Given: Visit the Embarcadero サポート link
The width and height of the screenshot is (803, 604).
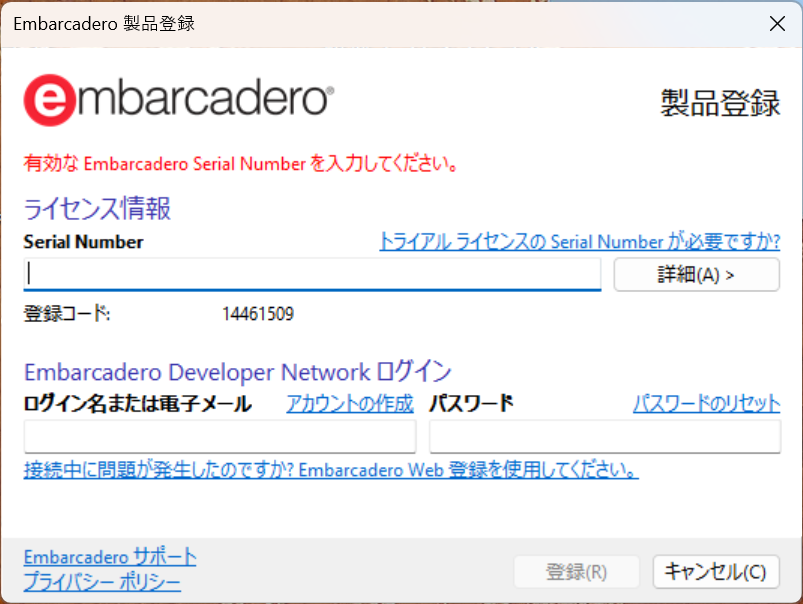Looking at the screenshot, I should (110, 557).
